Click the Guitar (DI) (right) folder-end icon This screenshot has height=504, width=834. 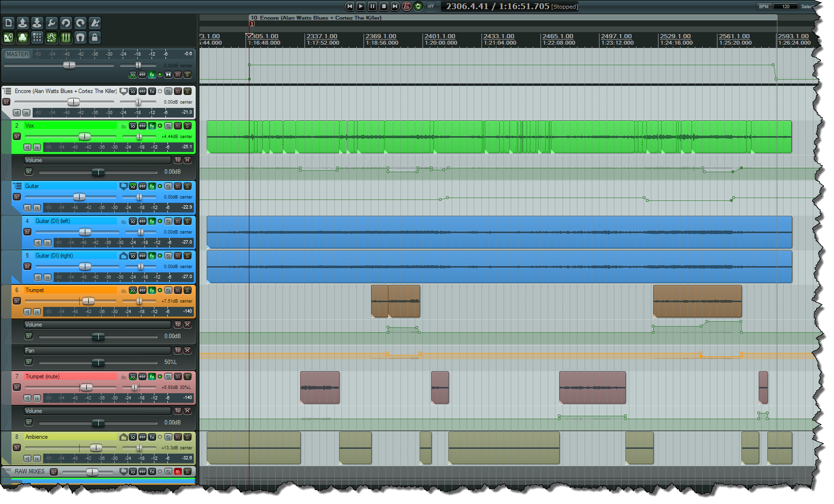pyautogui.click(x=123, y=256)
